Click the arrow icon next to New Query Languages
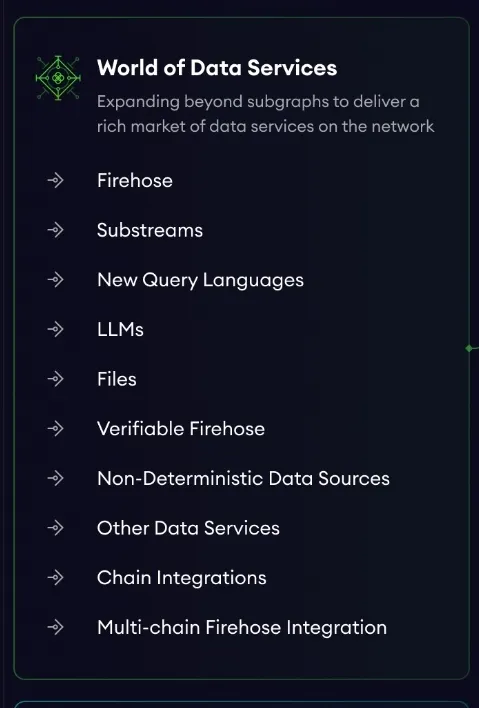The height and width of the screenshot is (708, 479). pyautogui.click(x=56, y=279)
